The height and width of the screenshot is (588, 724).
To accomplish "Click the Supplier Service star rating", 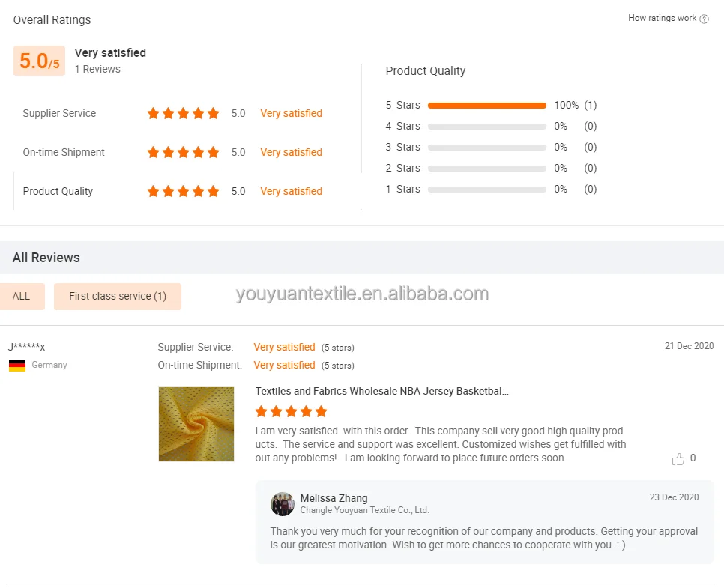I will [x=183, y=114].
